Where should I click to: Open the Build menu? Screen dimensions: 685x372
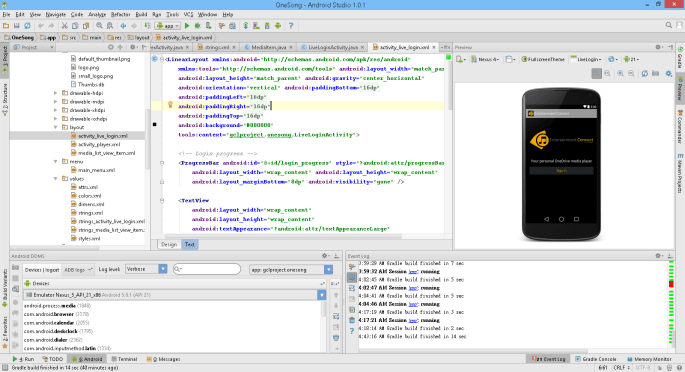tap(141, 14)
